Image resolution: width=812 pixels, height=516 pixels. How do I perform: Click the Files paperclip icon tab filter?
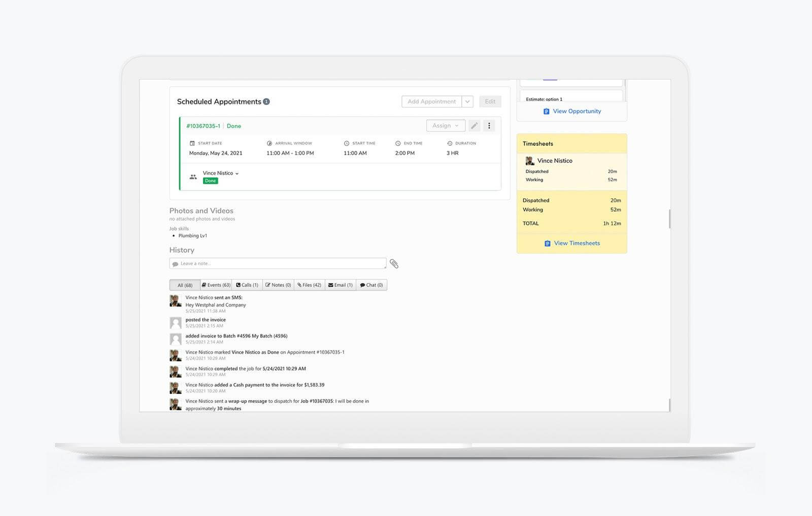300,285
